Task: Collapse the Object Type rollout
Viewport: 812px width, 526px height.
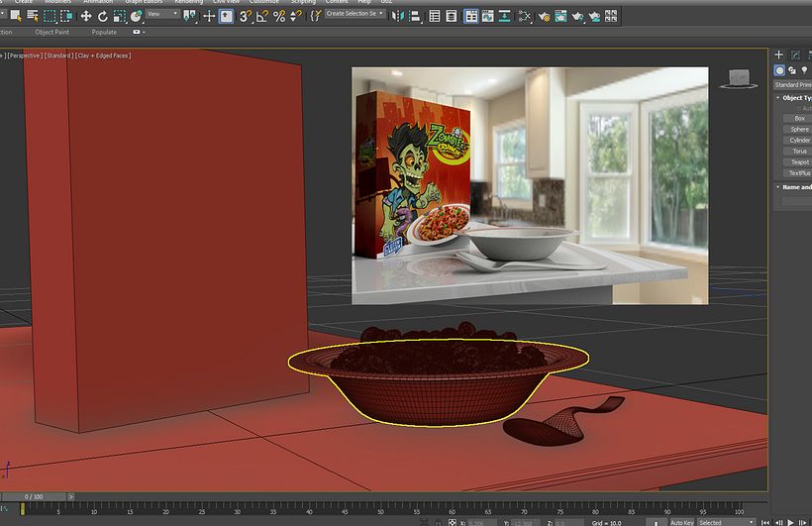Action: 793,98
